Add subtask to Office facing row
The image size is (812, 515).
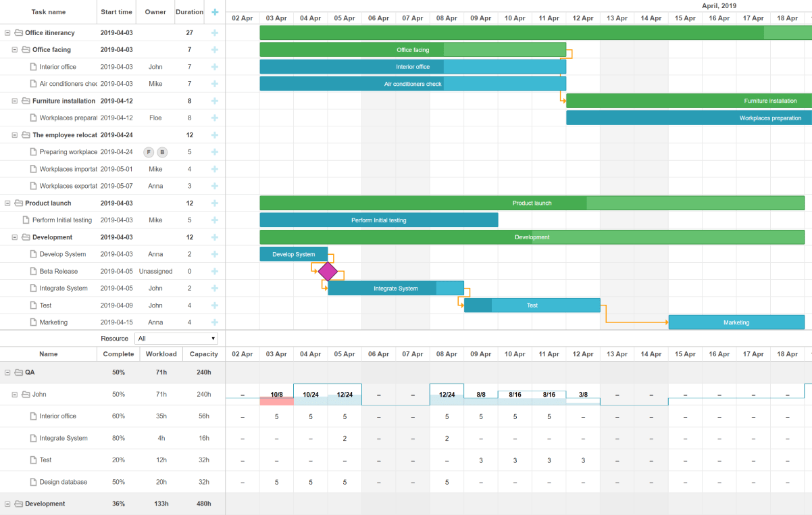(x=215, y=49)
